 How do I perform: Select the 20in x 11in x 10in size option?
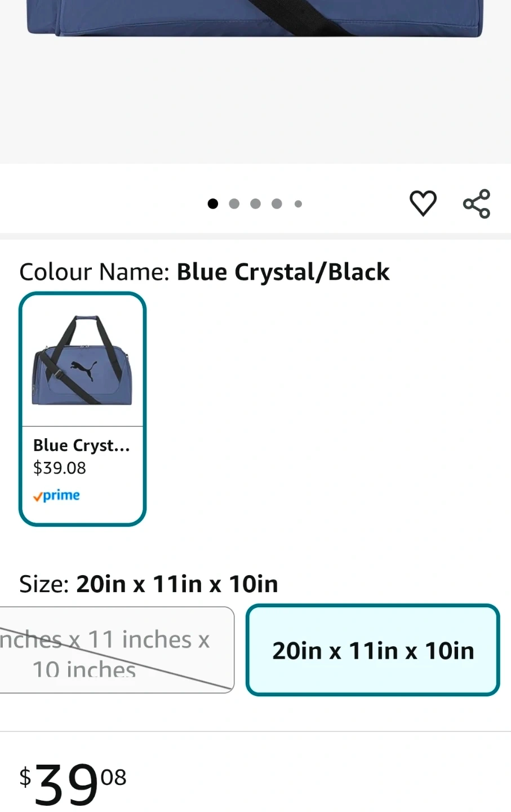[x=372, y=650]
